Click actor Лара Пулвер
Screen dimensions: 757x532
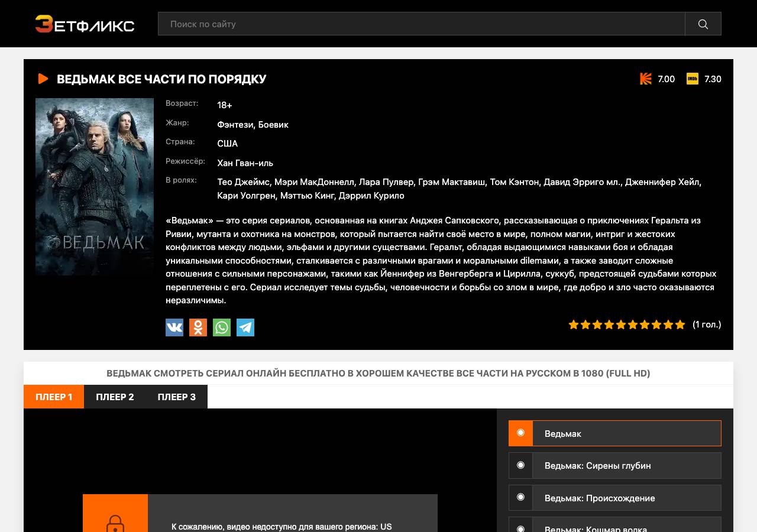click(385, 182)
